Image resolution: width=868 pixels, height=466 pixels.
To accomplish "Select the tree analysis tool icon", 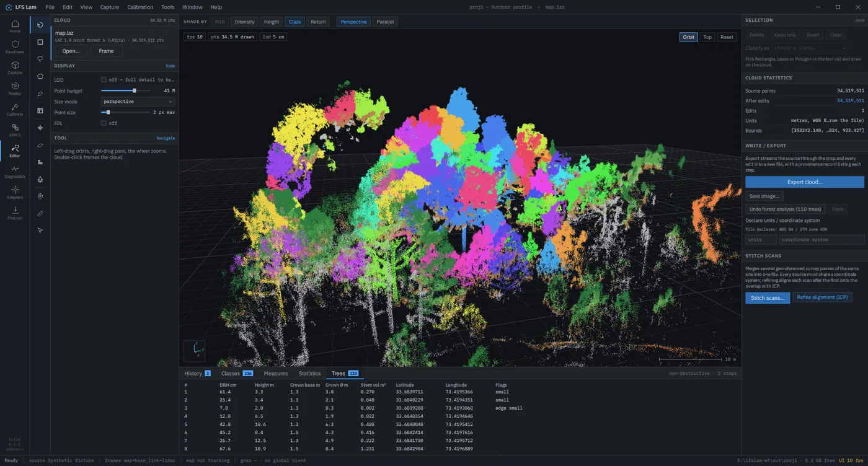I will (x=40, y=179).
